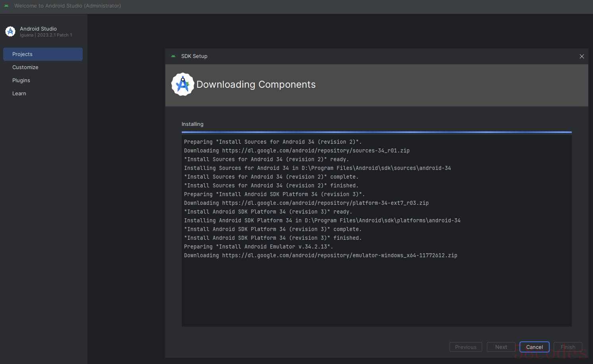Click the Finish button

click(568, 347)
